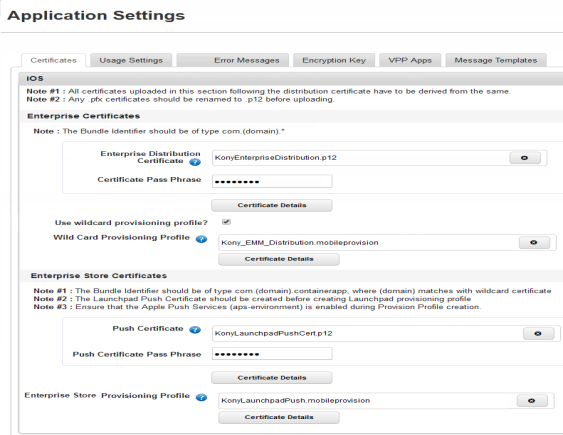Open the Error Messages tab
This screenshot has height=435, width=563.
tap(233, 60)
